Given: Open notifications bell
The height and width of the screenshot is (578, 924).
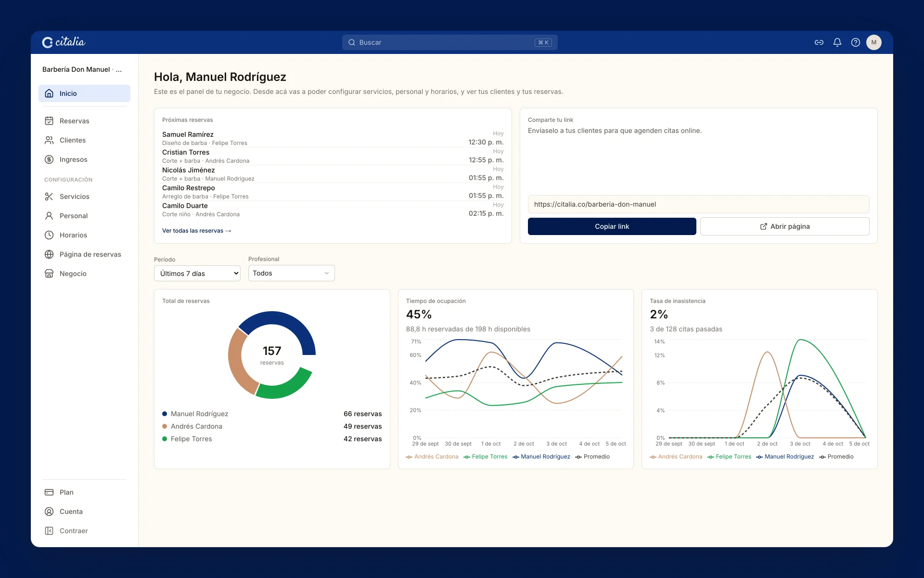Looking at the screenshot, I should click(x=837, y=42).
